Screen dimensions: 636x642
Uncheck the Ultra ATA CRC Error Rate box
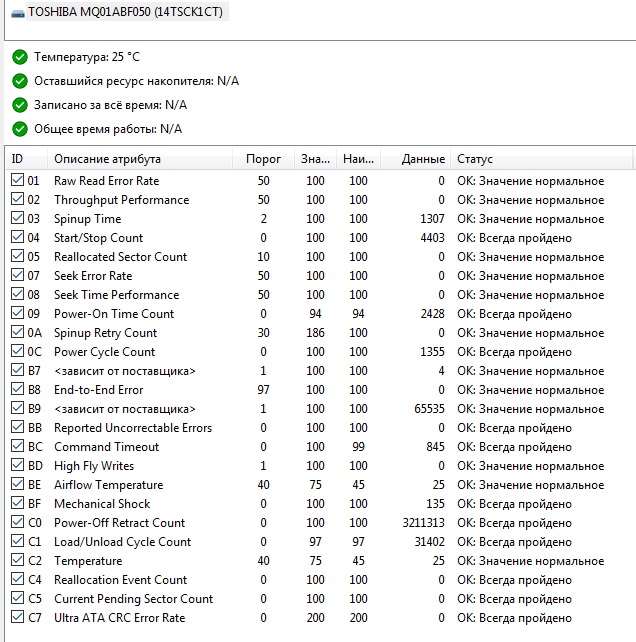tap(17, 618)
